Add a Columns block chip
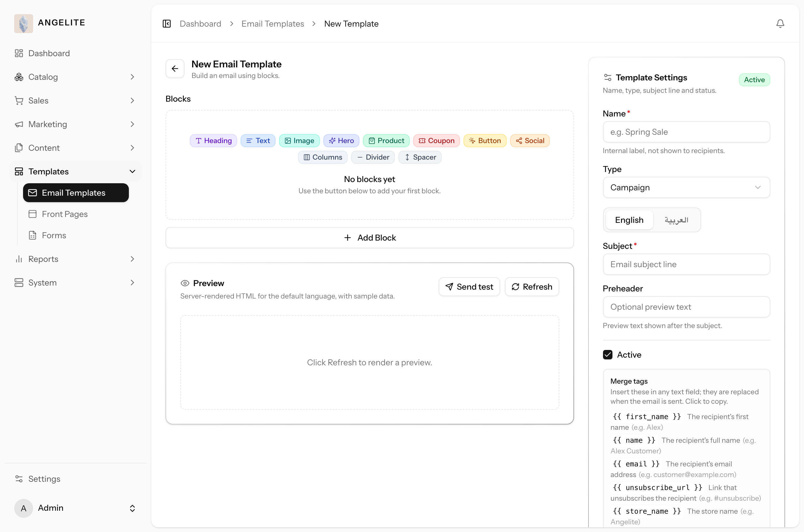 pyautogui.click(x=322, y=157)
